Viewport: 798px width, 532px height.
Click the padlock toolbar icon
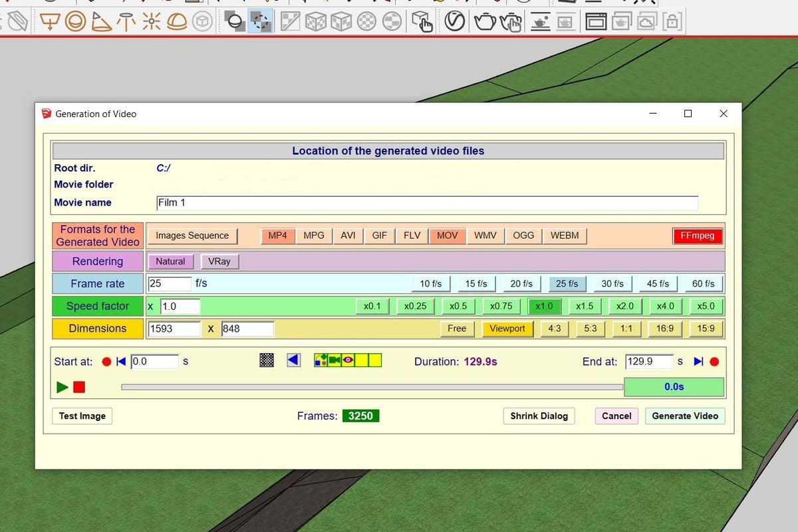[672, 23]
